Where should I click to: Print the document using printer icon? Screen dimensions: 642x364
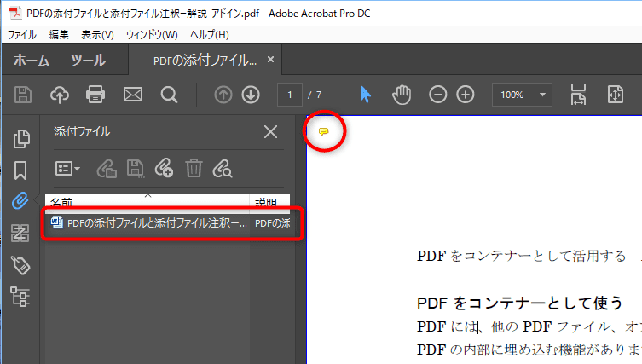pyautogui.click(x=95, y=95)
